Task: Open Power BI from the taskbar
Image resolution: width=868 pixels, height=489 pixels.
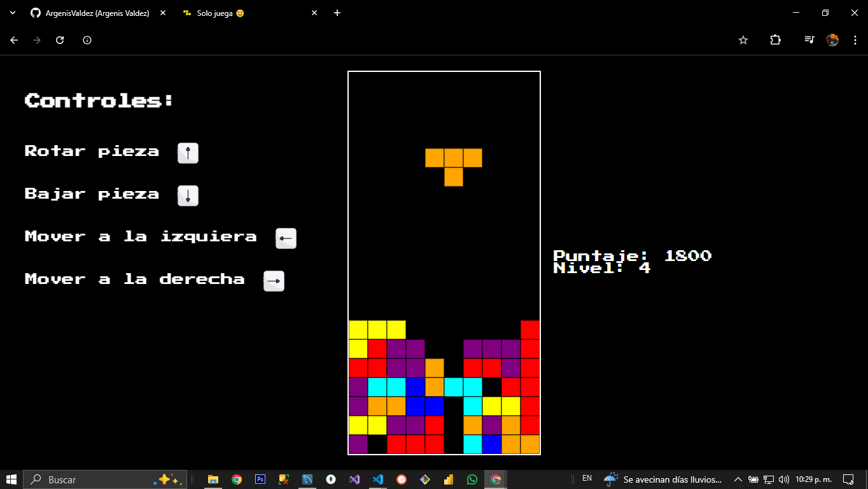Action: (x=449, y=479)
